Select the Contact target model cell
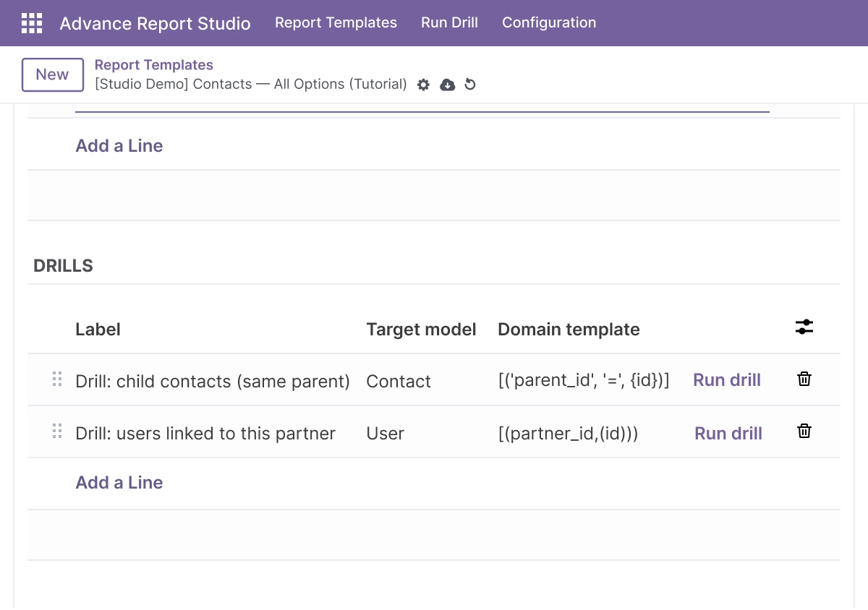This screenshot has width=868, height=610. (399, 382)
